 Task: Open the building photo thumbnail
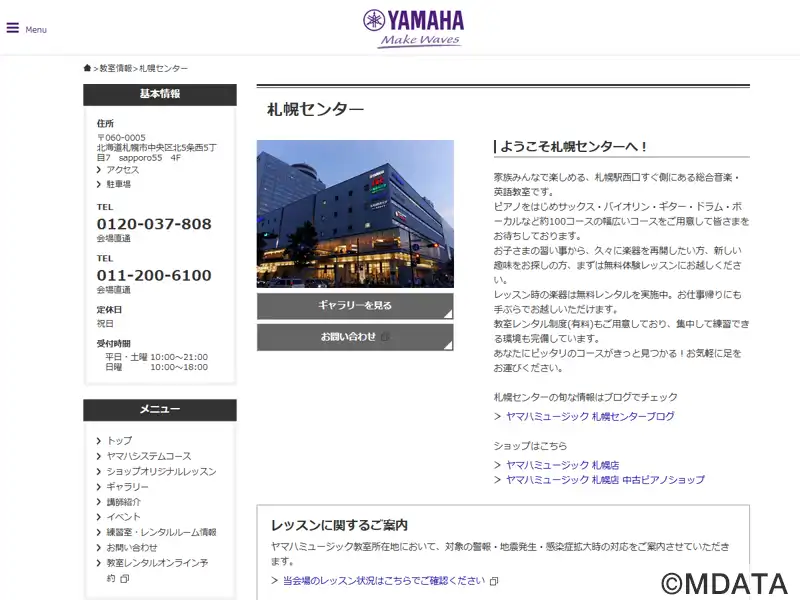point(355,214)
